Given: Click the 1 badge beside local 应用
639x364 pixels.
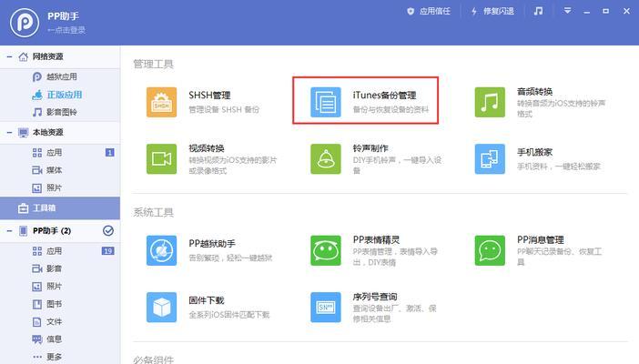Looking at the screenshot, I should coord(109,153).
